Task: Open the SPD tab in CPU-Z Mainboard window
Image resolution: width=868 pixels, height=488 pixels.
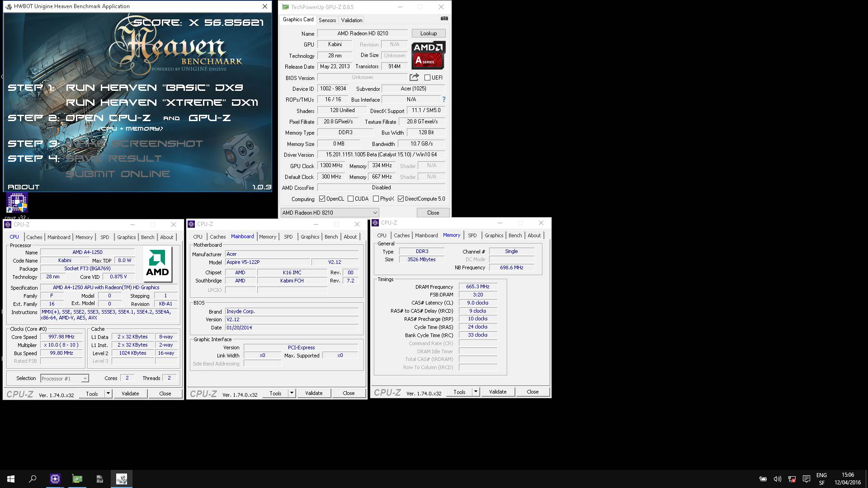Action: 288,237
